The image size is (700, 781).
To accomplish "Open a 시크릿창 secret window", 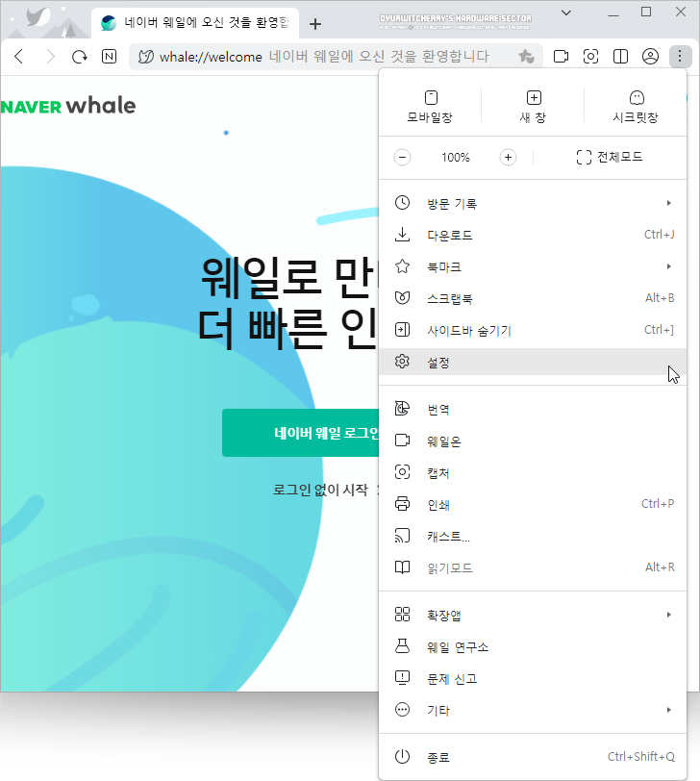I will (636, 107).
